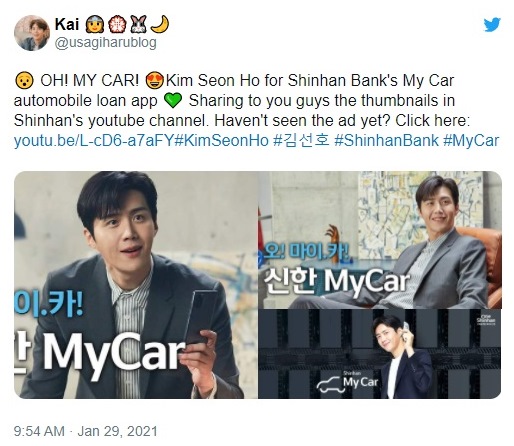This screenshot has width=514, height=446.
Task: Click the person emoji after Kai
Action: coord(95,24)
